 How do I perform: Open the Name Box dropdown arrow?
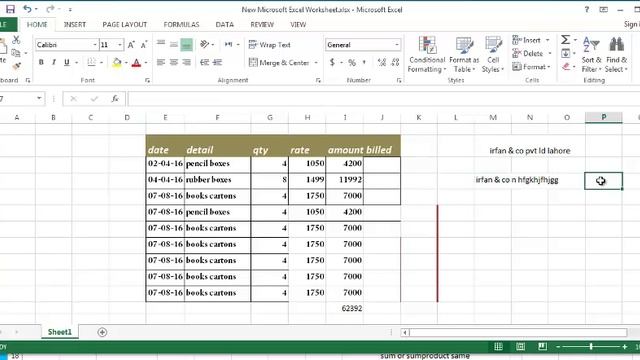(x=39, y=98)
